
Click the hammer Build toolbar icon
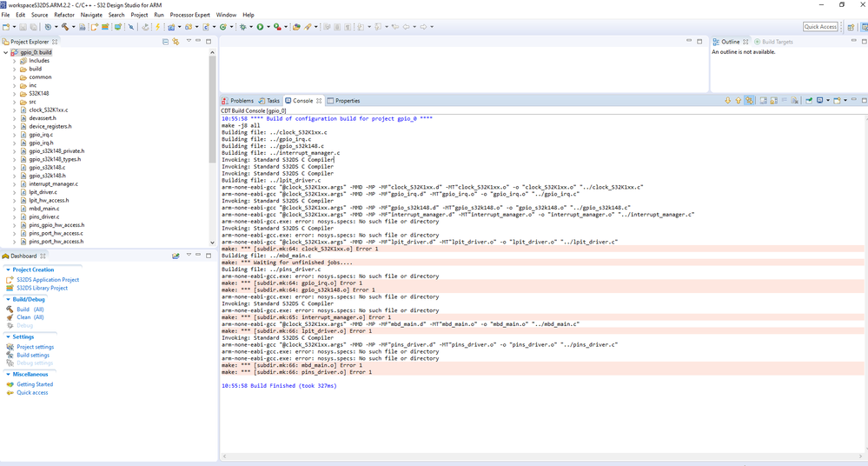(65, 27)
